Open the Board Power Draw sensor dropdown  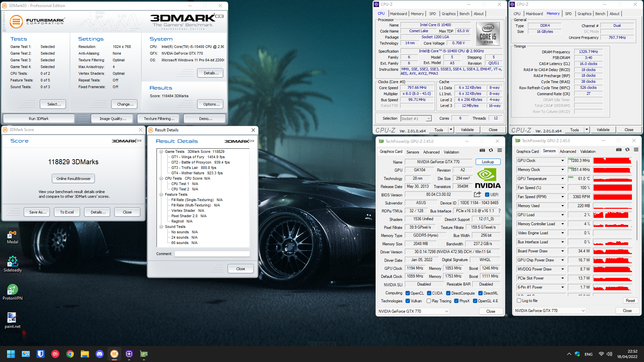coord(562,251)
